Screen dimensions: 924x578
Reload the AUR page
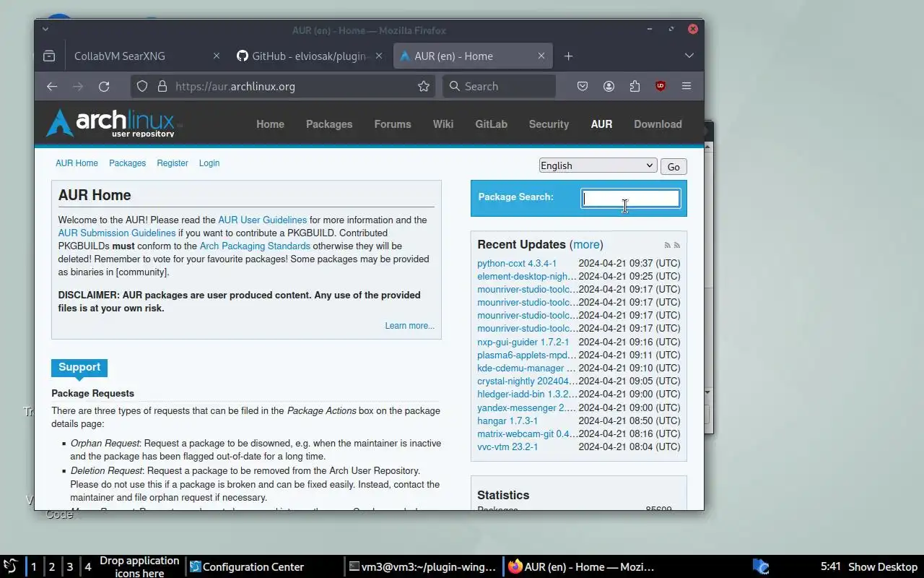[x=104, y=86]
